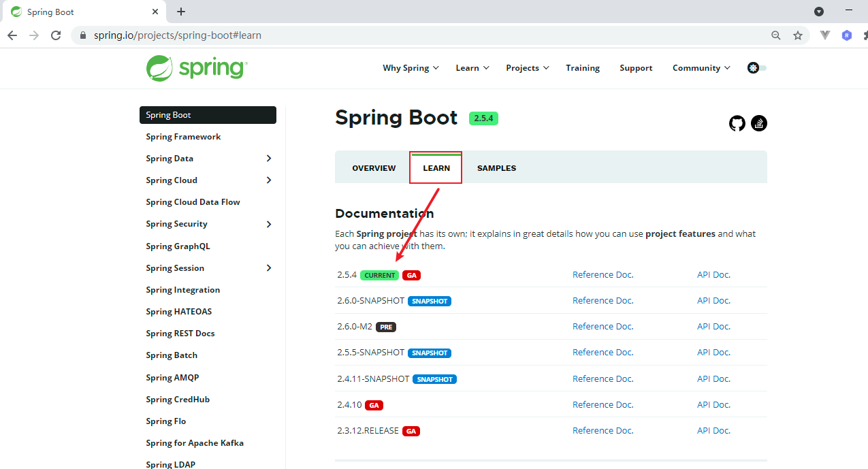The width and height of the screenshot is (868, 469).
Task: Open Reference Doc. for 2.6.0-M2
Action: (602, 327)
